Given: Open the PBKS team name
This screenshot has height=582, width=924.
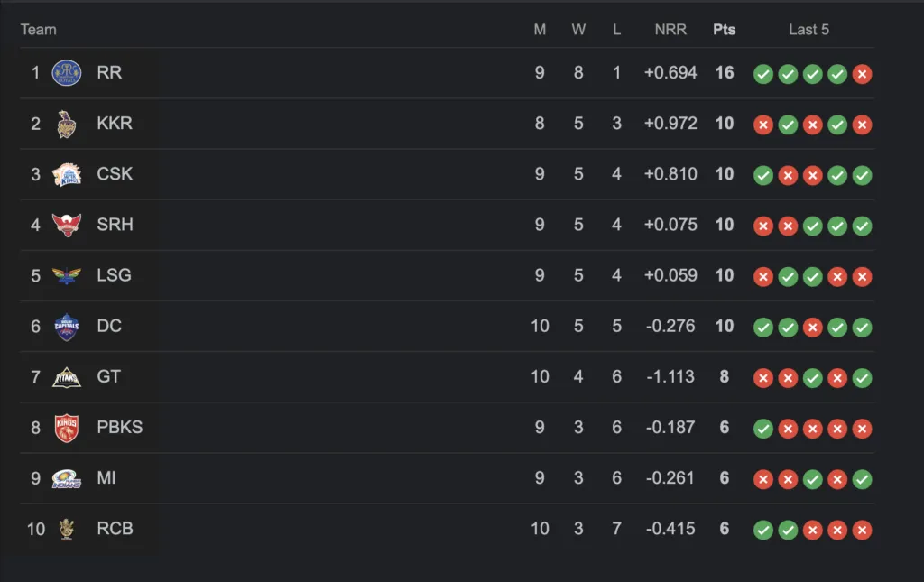Looking at the screenshot, I should pos(120,427).
